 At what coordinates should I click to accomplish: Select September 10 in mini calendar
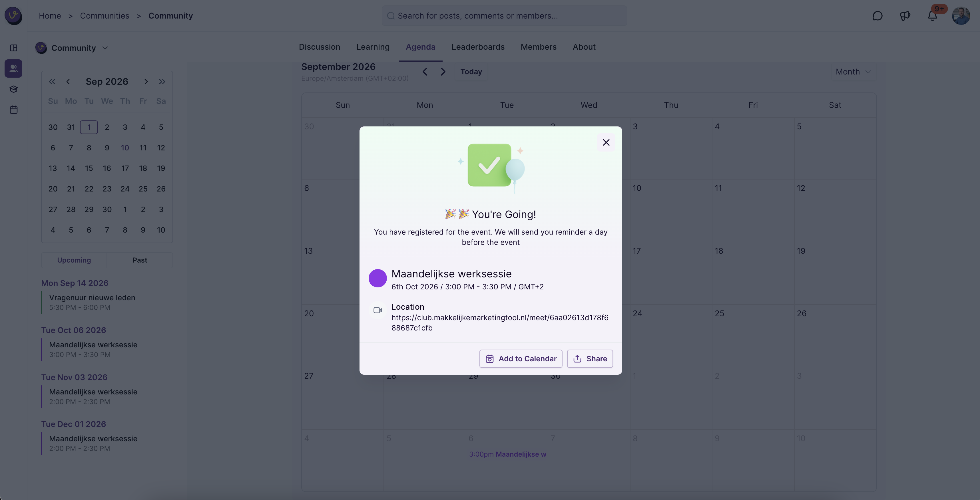point(125,148)
